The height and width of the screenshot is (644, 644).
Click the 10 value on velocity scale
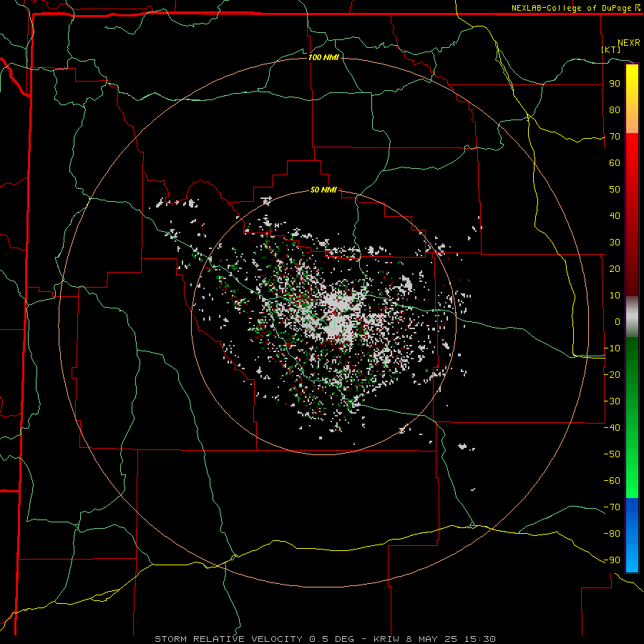(x=615, y=296)
